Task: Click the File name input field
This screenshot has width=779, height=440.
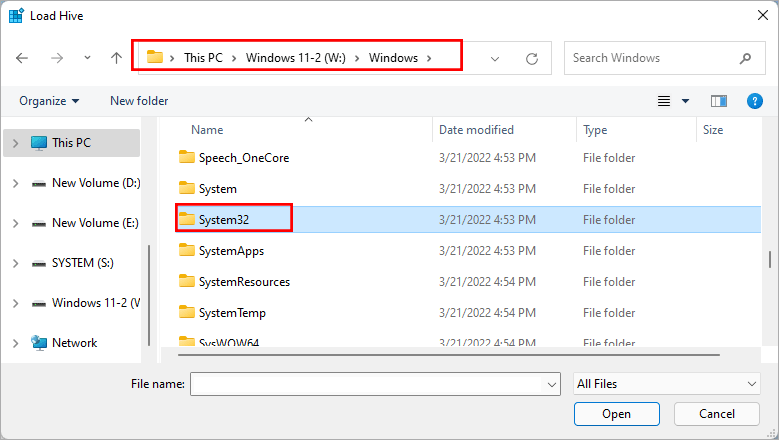Action: [x=367, y=383]
